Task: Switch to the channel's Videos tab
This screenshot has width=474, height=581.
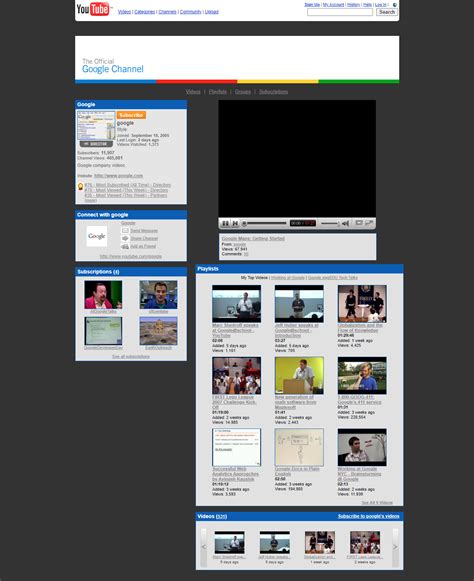Action: pyautogui.click(x=193, y=92)
